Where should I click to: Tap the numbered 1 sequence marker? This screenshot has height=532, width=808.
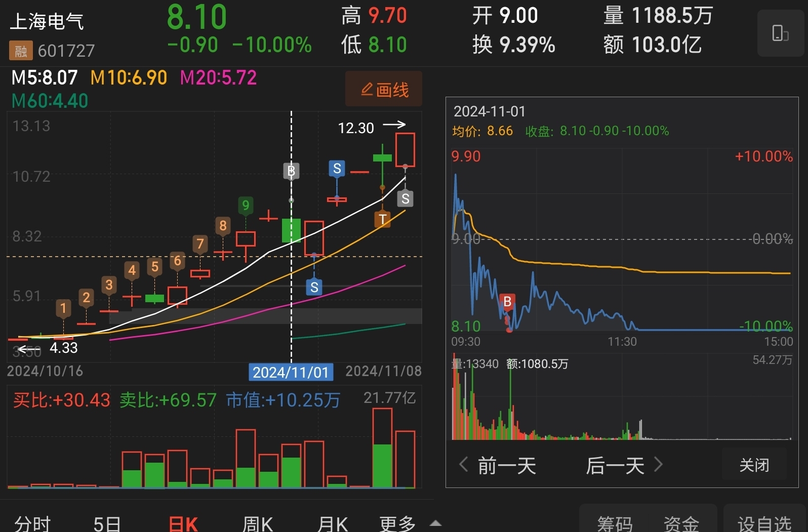pyautogui.click(x=63, y=308)
